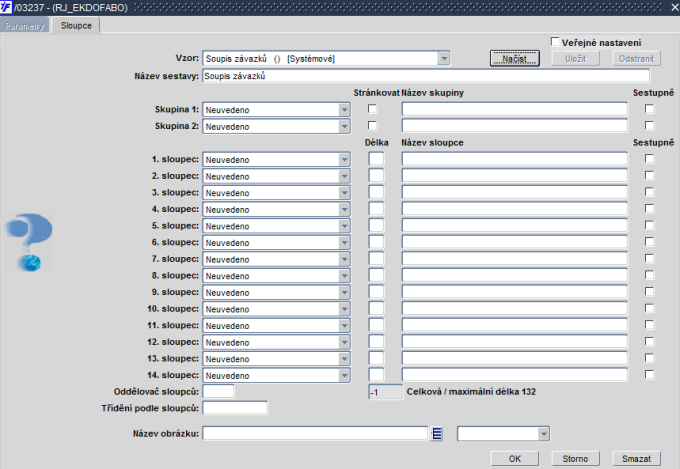Open the 8. sloupec dropdown
Viewport: 680px width, 469px height.
(x=344, y=276)
